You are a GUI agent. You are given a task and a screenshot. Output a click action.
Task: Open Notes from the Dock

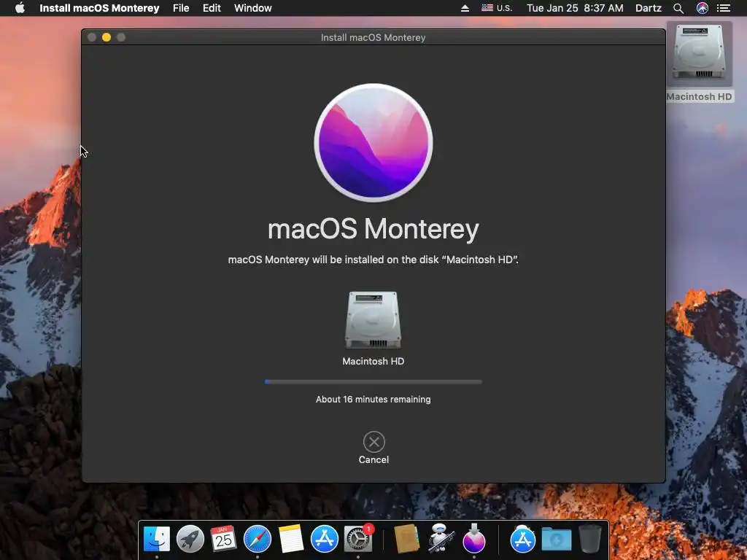tap(291, 539)
